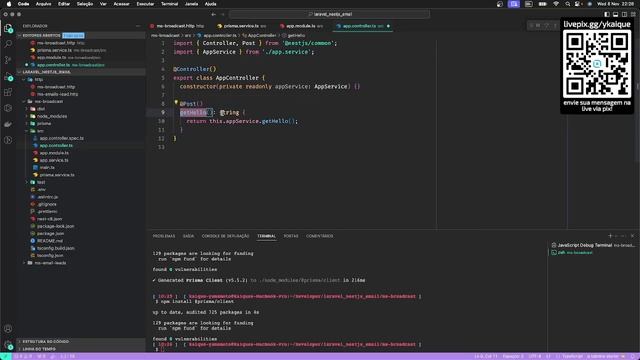640x360 pixels.
Task: Open the Docker whale icon view
Action: 8,124
